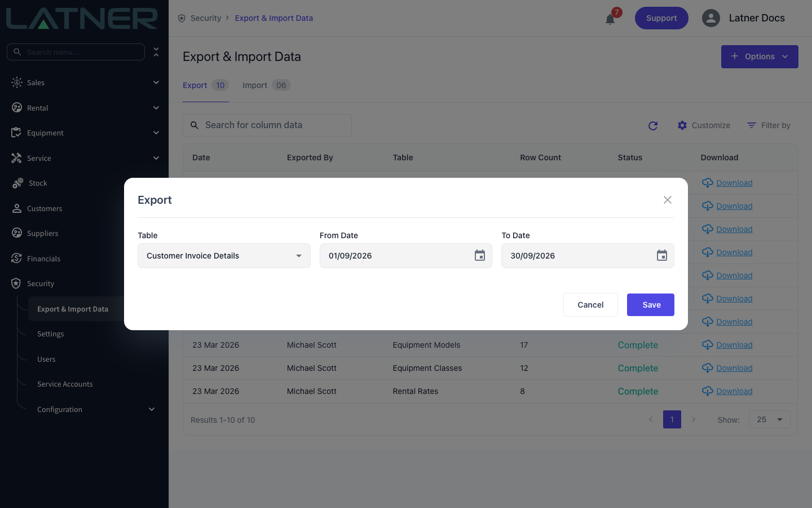Click the Financials sidebar icon
Screen dimensions: 812x508
pos(16,259)
